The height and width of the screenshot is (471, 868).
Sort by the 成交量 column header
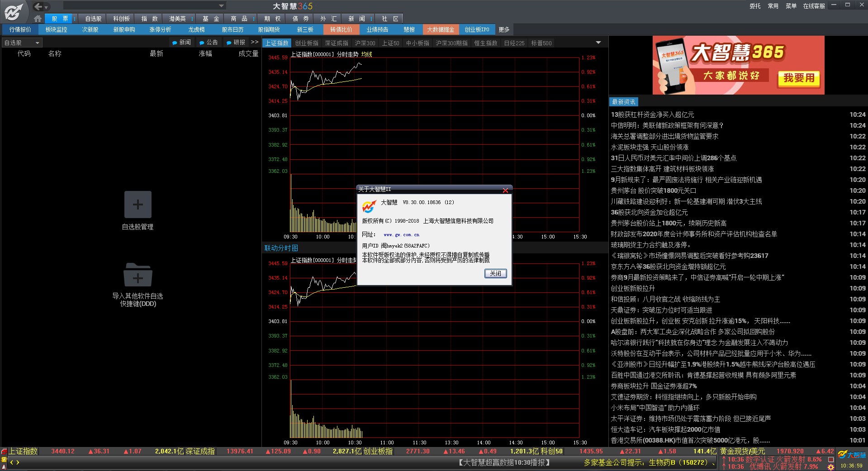(248, 53)
